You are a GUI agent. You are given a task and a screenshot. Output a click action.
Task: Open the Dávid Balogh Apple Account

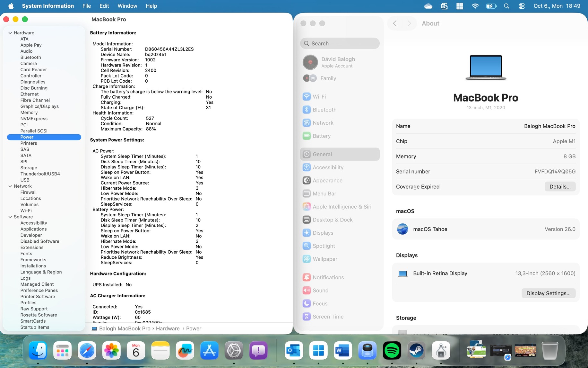pyautogui.click(x=340, y=62)
